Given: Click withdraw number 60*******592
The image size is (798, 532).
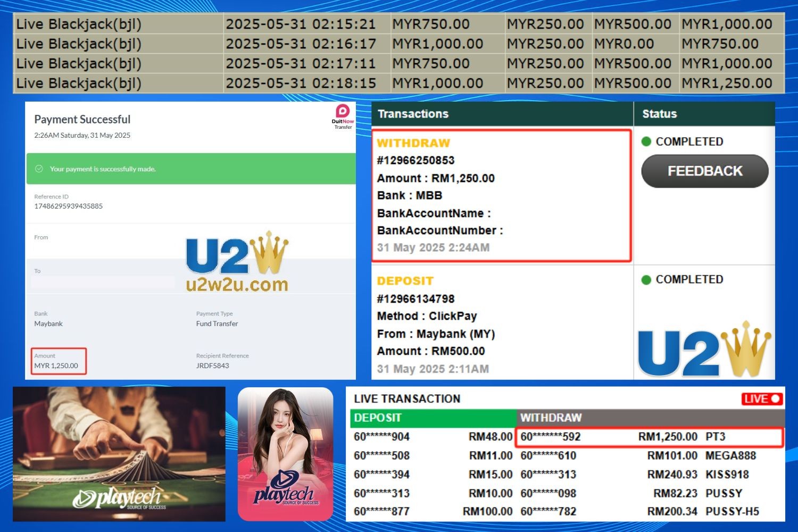Looking at the screenshot, I should [551, 437].
